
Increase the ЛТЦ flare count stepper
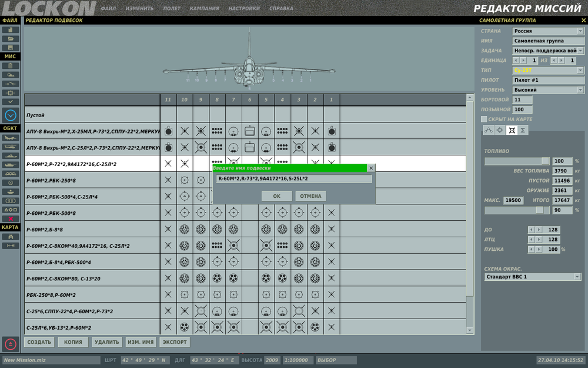(x=539, y=240)
